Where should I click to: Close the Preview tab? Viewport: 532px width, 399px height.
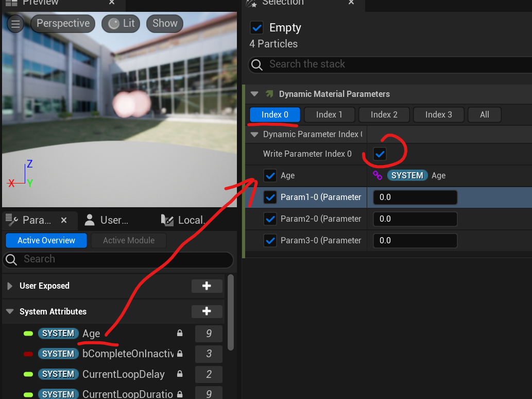point(112,3)
